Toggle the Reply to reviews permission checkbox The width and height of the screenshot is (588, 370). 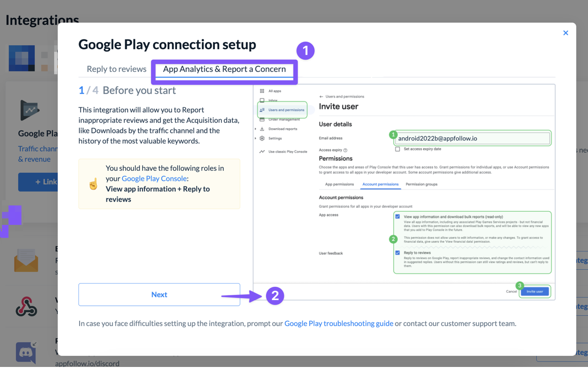point(397,253)
